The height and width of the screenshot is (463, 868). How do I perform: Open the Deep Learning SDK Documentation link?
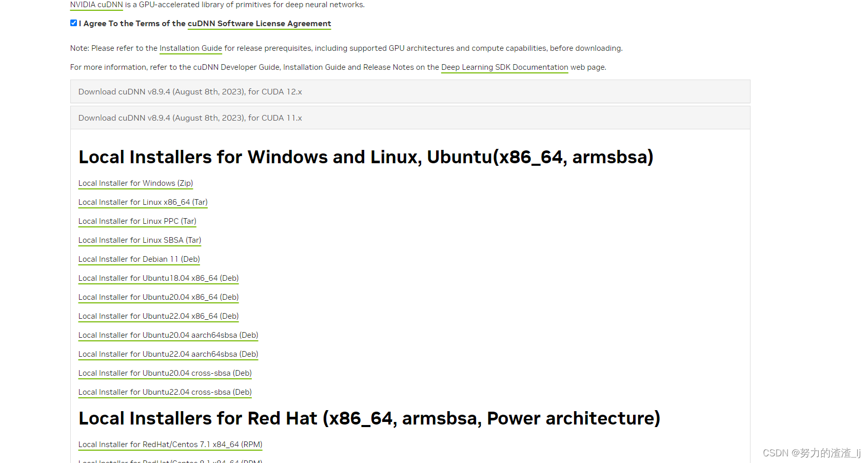[505, 67]
